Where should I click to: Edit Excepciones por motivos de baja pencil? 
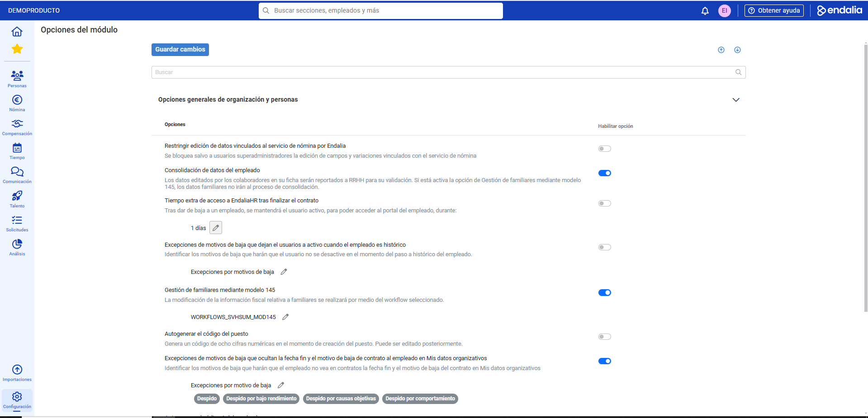pyautogui.click(x=284, y=272)
